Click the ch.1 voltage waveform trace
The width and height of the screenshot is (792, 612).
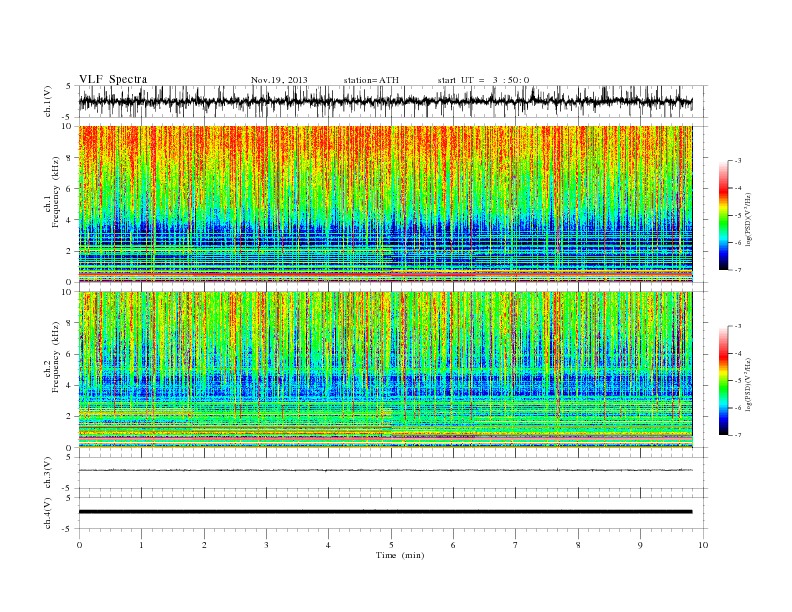[x=385, y=101]
